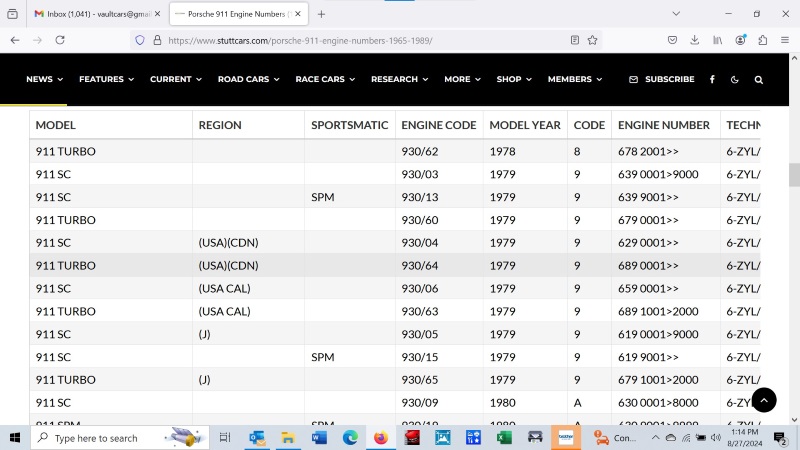This screenshot has height=450, width=800.
Task: Show hidden system tray icons
Action: click(x=656, y=438)
